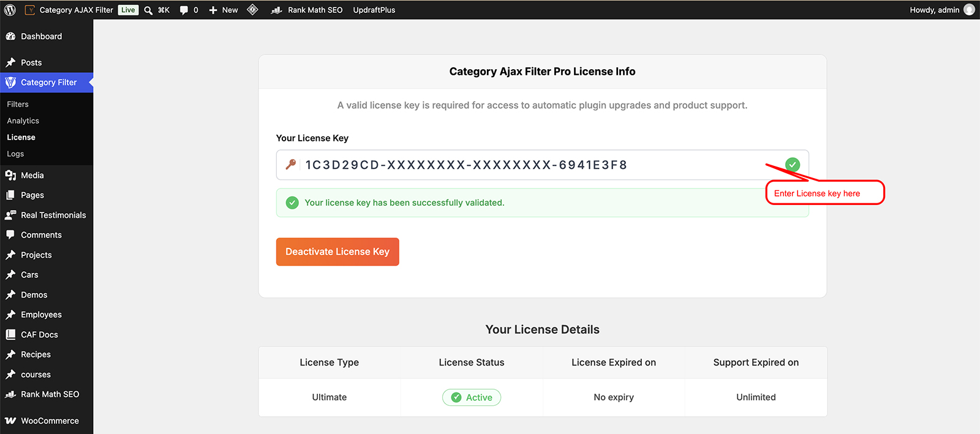Click green checkmark in license key field
The width and height of the screenshot is (980, 434).
(x=793, y=164)
